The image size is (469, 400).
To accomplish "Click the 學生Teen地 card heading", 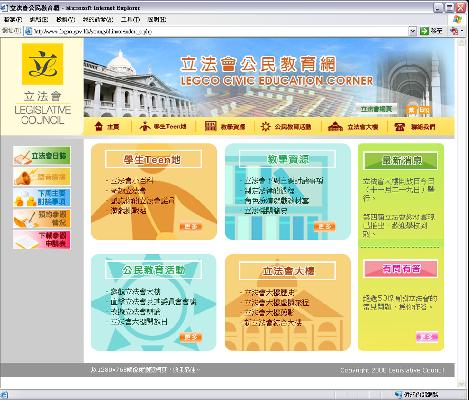I will click(153, 159).
